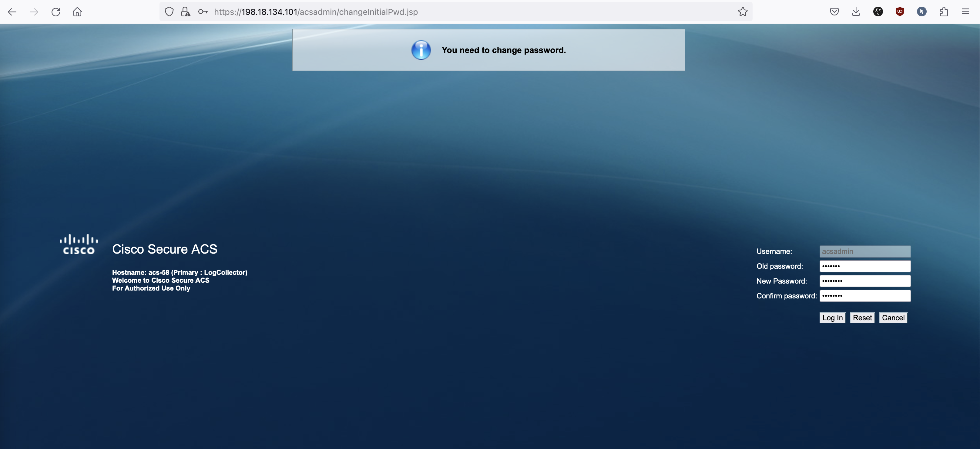Click the padlock with warning icon
Image resolution: width=980 pixels, height=449 pixels.
(186, 12)
